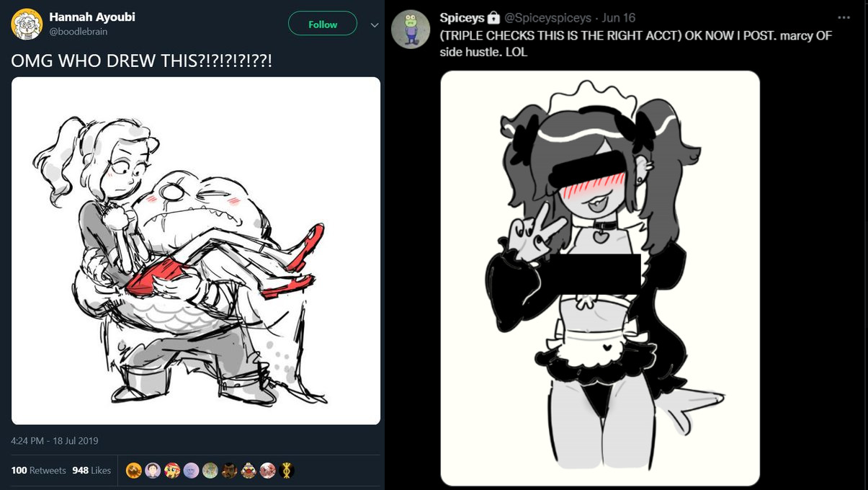Expand the chevron dropdown next to Follow

[x=373, y=24]
